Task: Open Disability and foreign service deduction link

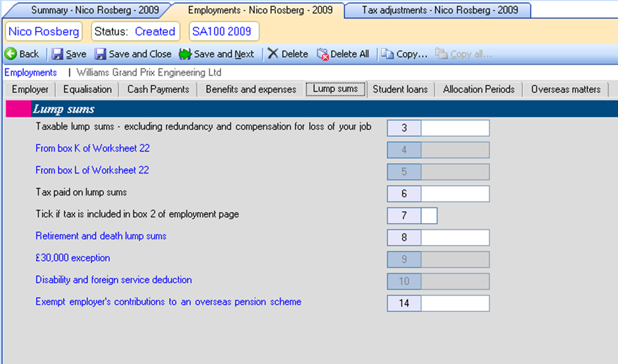Action: click(x=113, y=280)
